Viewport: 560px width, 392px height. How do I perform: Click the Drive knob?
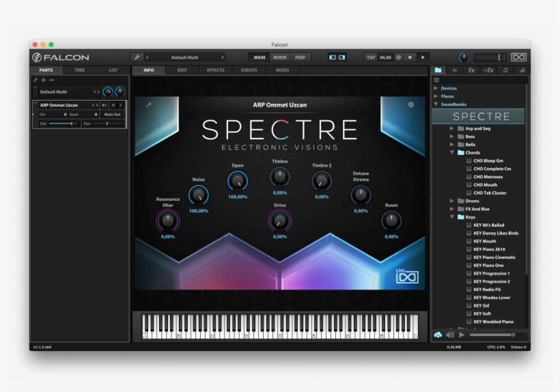[x=279, y=221]
